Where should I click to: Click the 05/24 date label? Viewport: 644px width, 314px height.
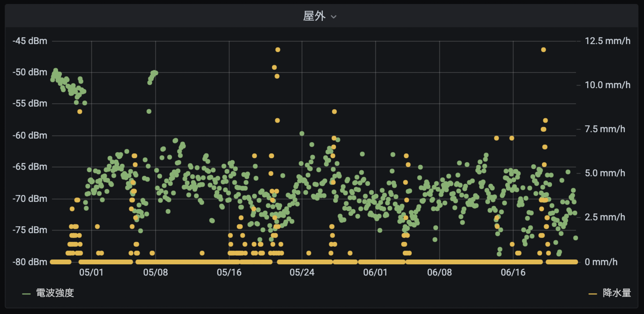pyautogui.click(x=302, y=272)
